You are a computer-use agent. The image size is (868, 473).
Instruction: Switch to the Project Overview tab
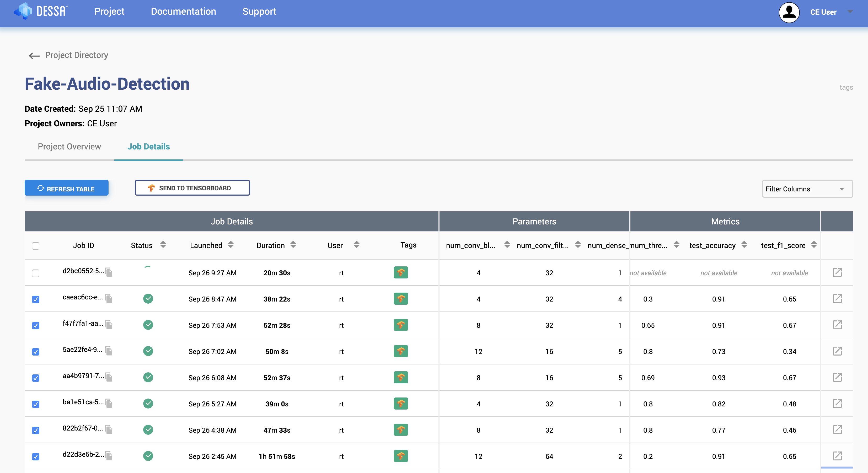coord(69,146)
